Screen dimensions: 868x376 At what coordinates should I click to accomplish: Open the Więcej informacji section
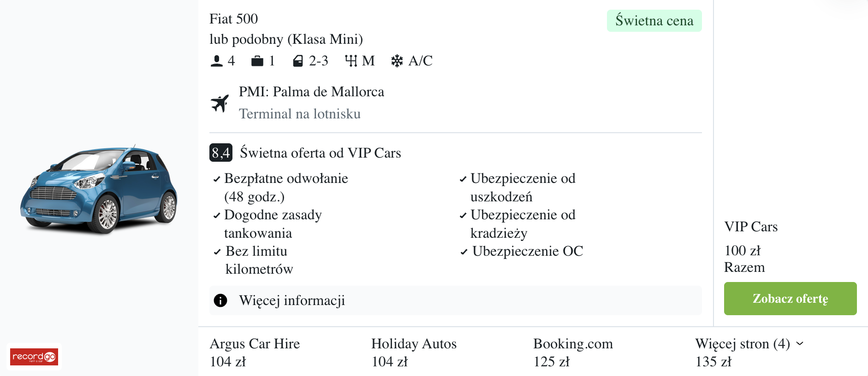click(x=291, y=300)
